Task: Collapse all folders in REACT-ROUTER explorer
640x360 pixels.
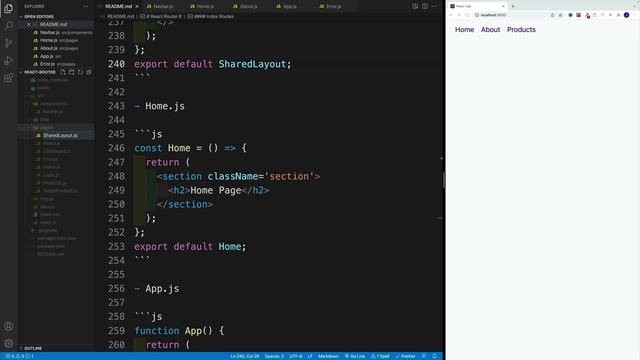Action: [89, 72]
